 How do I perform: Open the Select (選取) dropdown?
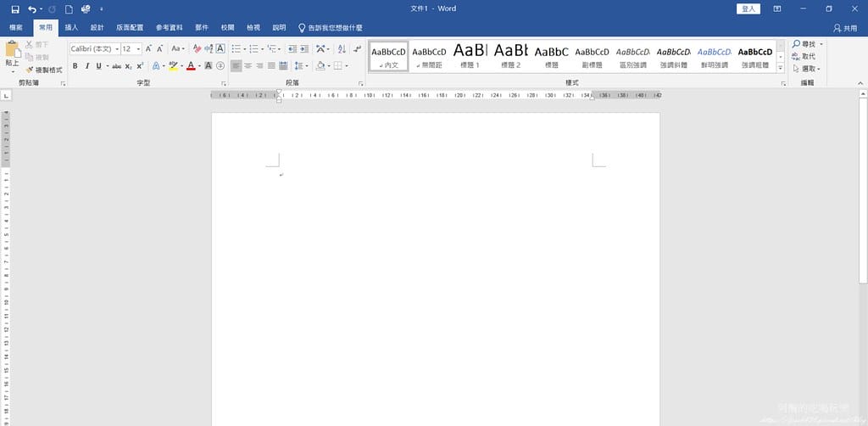click(807, 69)
